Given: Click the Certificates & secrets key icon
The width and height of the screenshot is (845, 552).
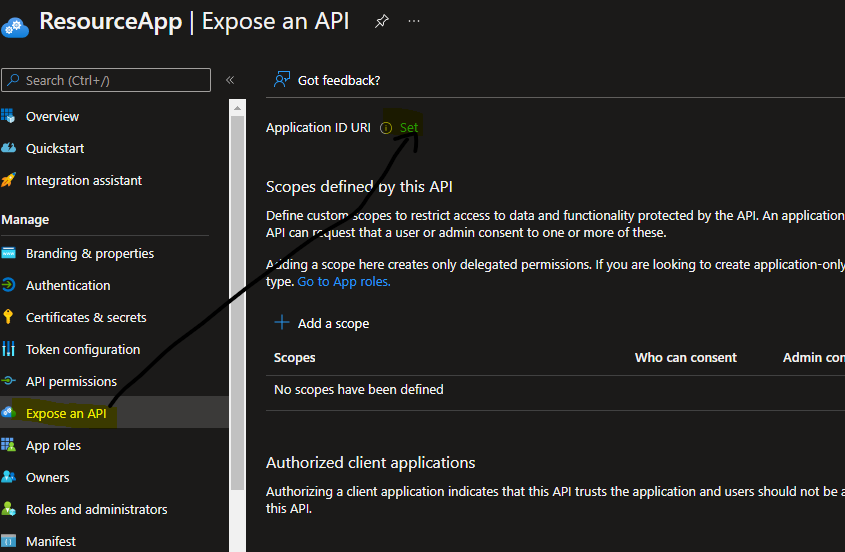Looking at the screenshot, I should [x=8, y=316].
